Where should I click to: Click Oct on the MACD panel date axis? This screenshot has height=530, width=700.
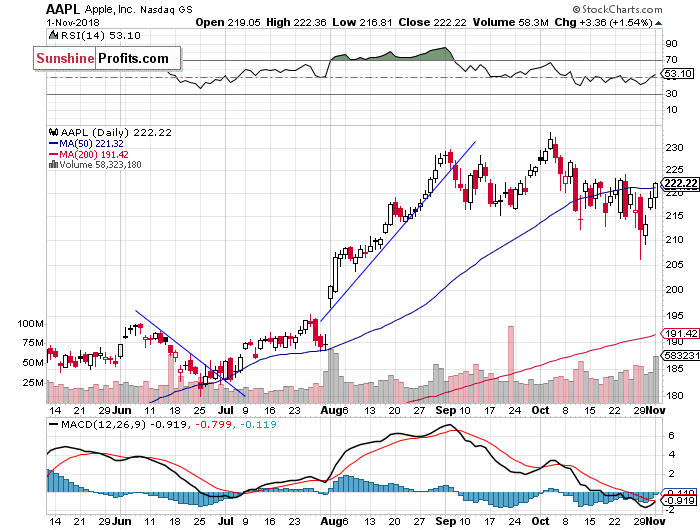(x=540, y=521)
